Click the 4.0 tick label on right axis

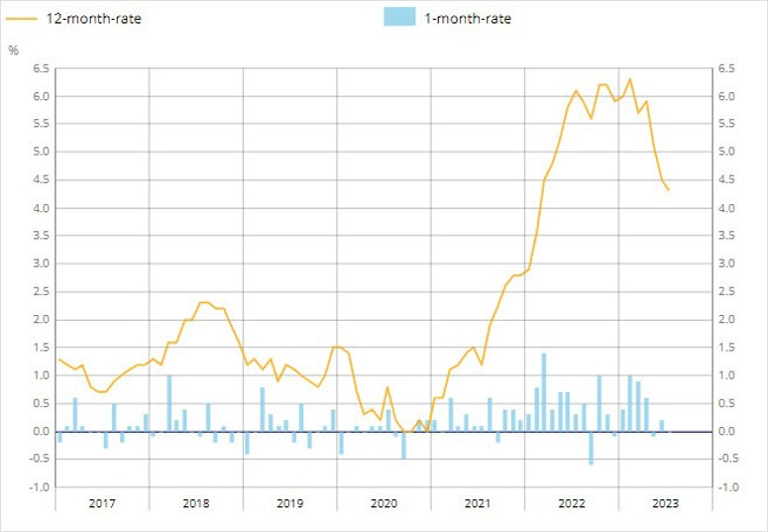[x=728, y=208]
